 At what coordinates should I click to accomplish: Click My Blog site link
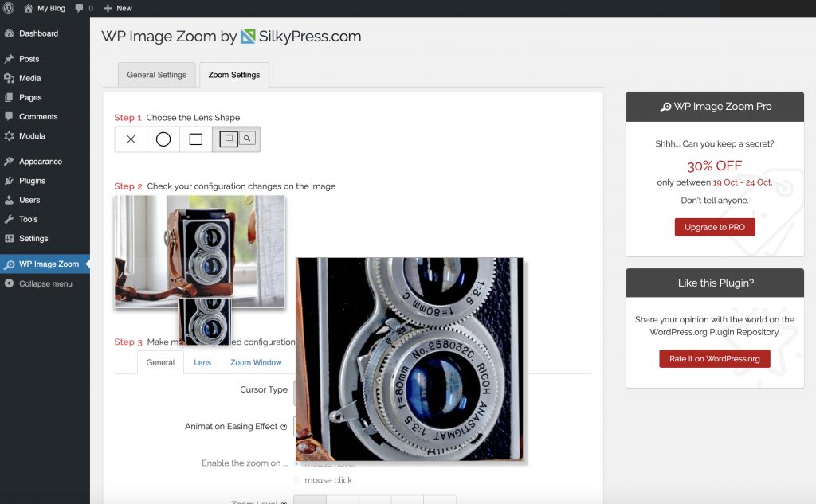pos(51,8)
